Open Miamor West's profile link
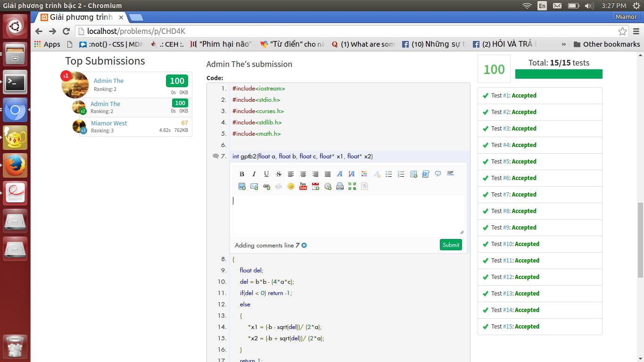The height and width of the screenshot is (362, 644). [109, 123]
